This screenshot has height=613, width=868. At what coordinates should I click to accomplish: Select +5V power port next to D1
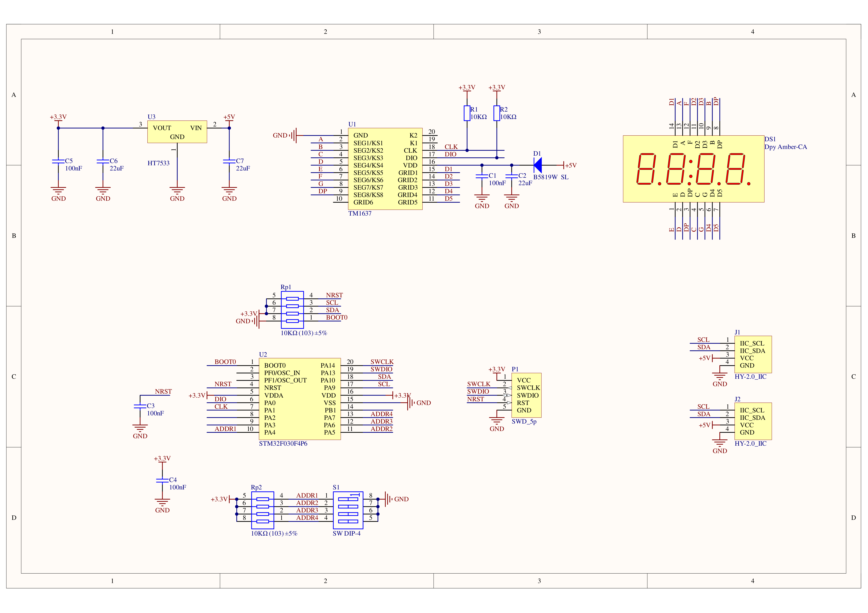tap(570, 165)
